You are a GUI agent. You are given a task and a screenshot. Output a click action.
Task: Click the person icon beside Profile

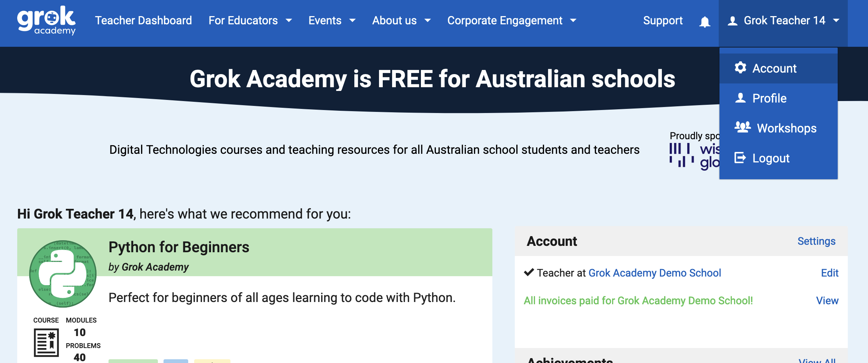740,98
